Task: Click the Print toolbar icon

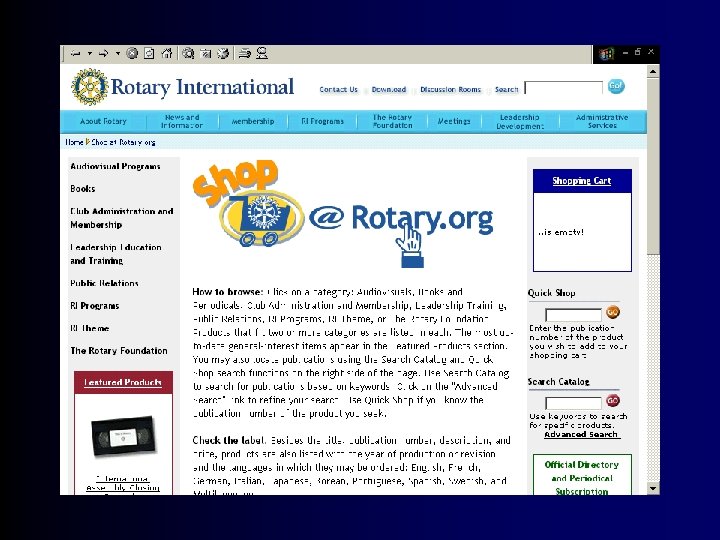Action: (244, 54)
